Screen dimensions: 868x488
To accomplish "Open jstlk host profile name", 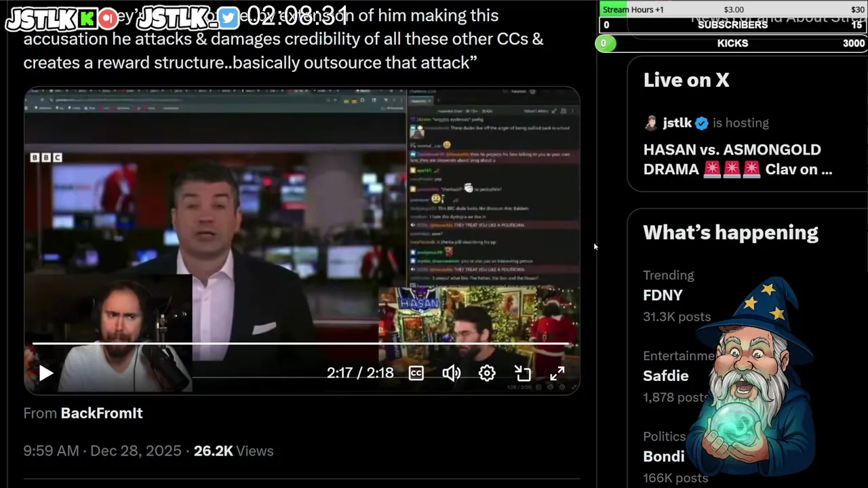I will pos(677,123).
